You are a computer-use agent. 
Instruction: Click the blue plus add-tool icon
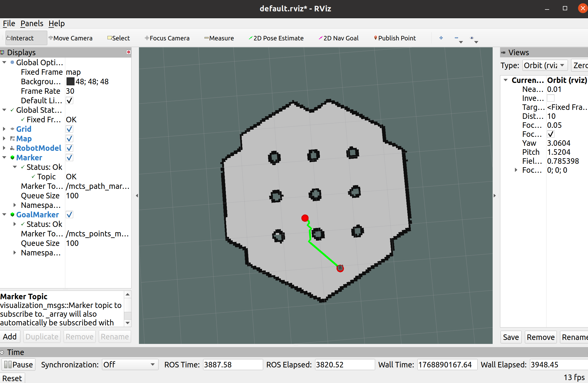tap(441, 38)
